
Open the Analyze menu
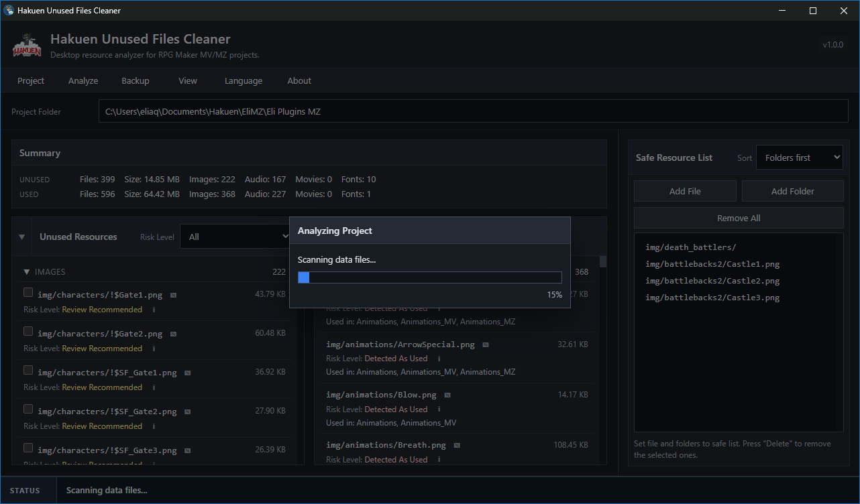(x=83, y=80)
